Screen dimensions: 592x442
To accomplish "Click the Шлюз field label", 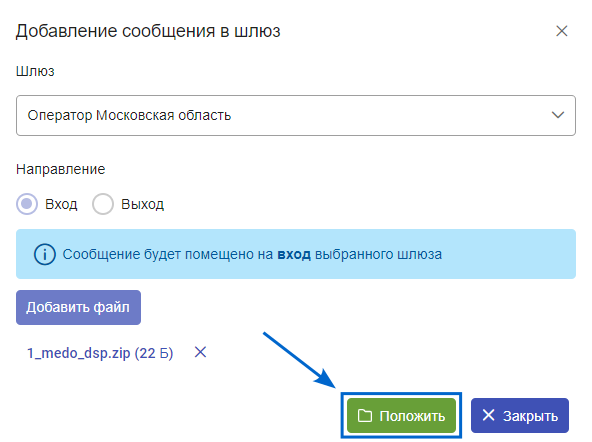I will (x=35, y=71).
